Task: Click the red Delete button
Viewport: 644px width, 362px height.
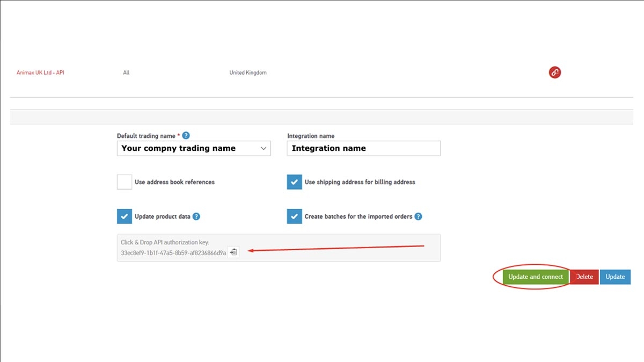Action: coord(584,277)
